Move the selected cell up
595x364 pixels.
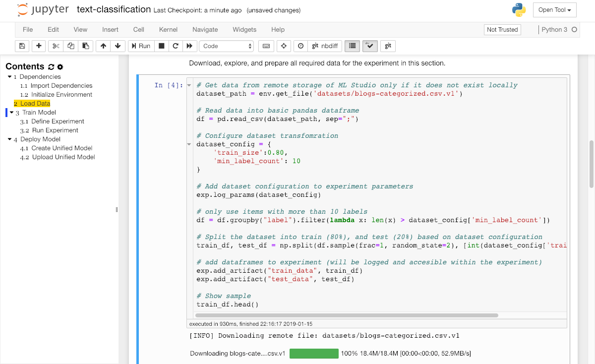coord(103,46)
